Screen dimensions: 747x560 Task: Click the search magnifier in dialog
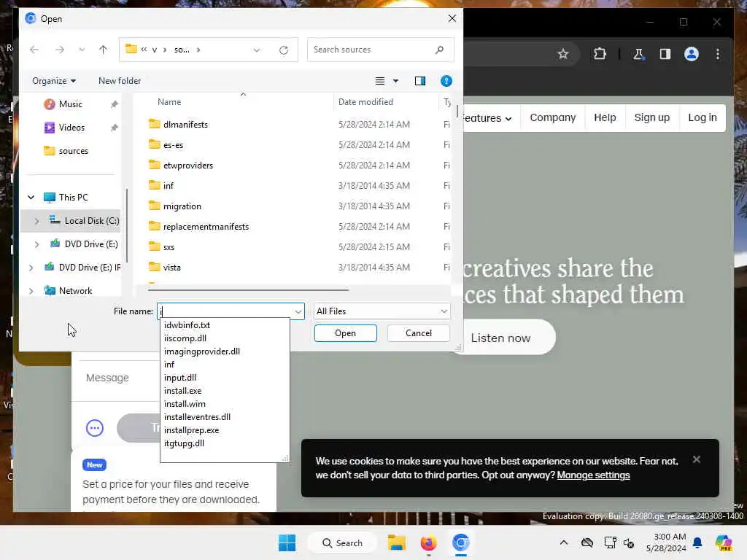[439, 50]
